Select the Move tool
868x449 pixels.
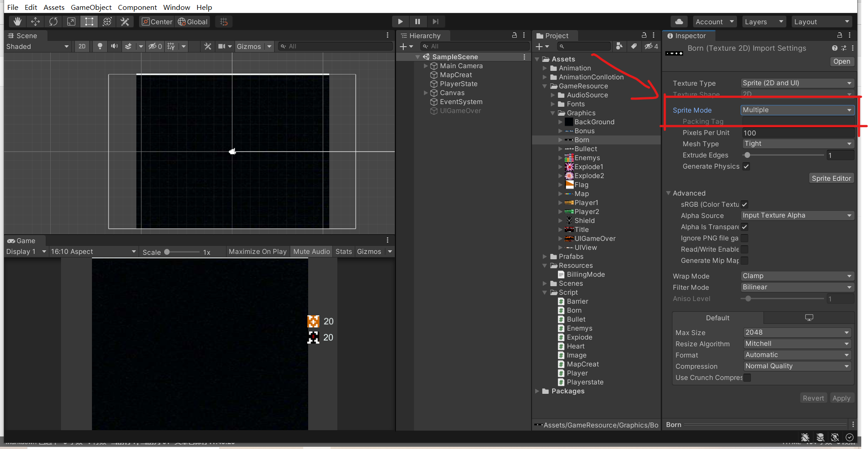coord(35,22)
